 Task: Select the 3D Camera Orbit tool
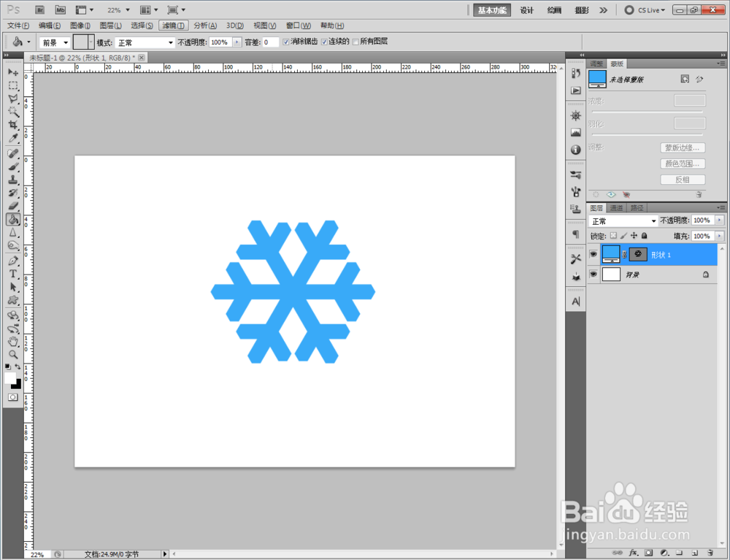[x=13, y=329]
